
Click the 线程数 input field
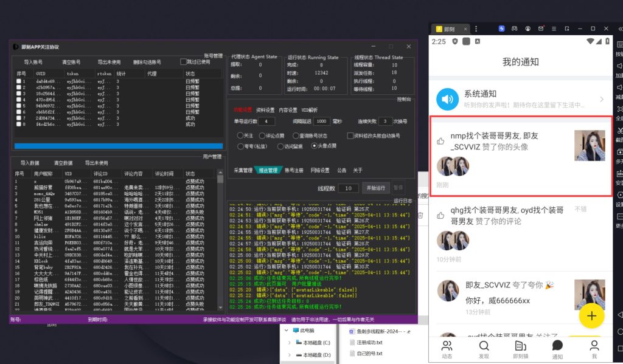(349, 188)
